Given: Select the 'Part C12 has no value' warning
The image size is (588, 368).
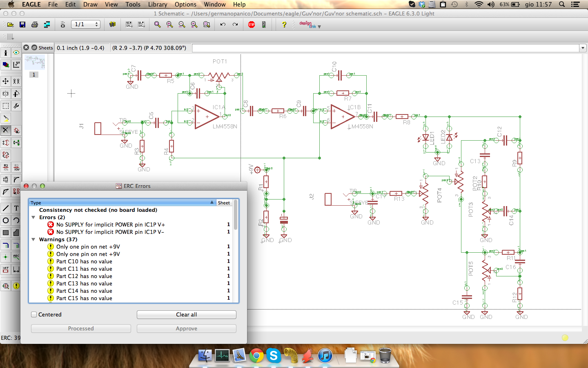Looking at the screenshot, I should coord(84,276).
